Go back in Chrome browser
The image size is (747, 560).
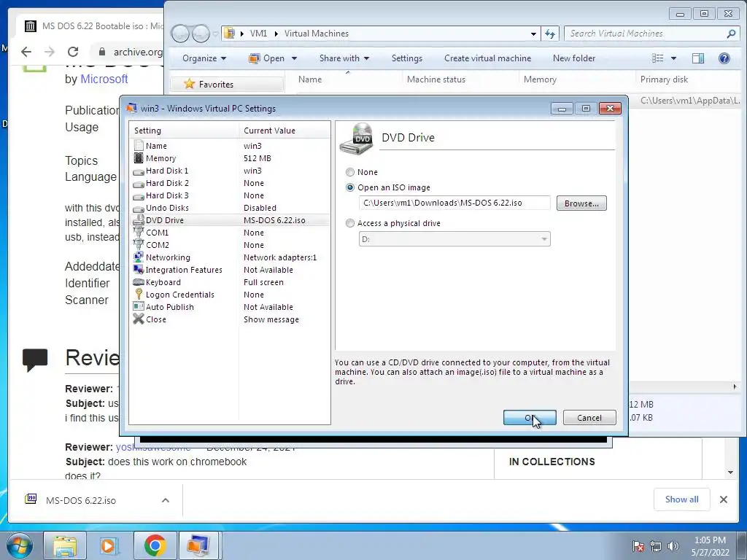(x=26, y=52)
